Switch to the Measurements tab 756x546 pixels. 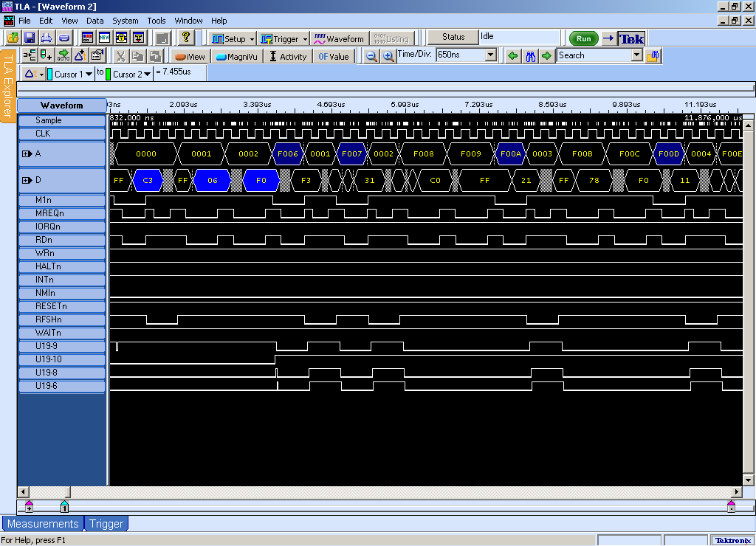point(43,524)
